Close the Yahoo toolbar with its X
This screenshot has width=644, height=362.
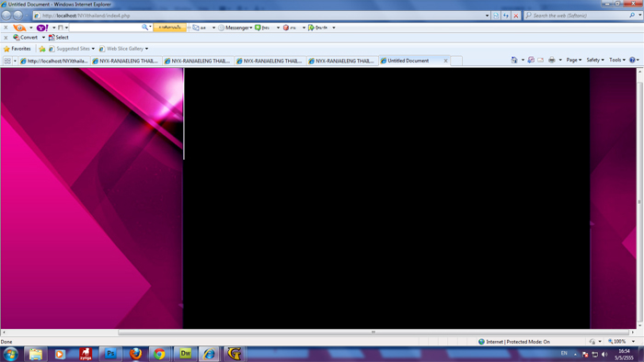(6, 28)
